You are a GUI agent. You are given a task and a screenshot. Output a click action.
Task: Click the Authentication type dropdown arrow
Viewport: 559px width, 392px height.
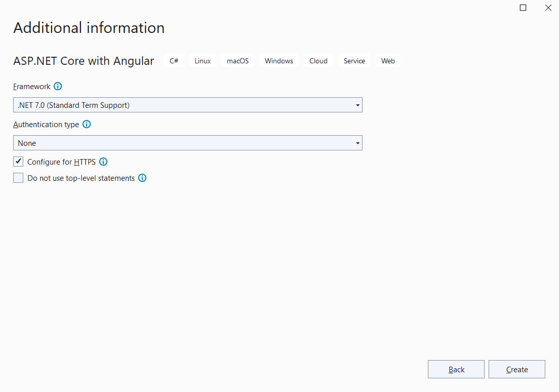coord(357,143)
